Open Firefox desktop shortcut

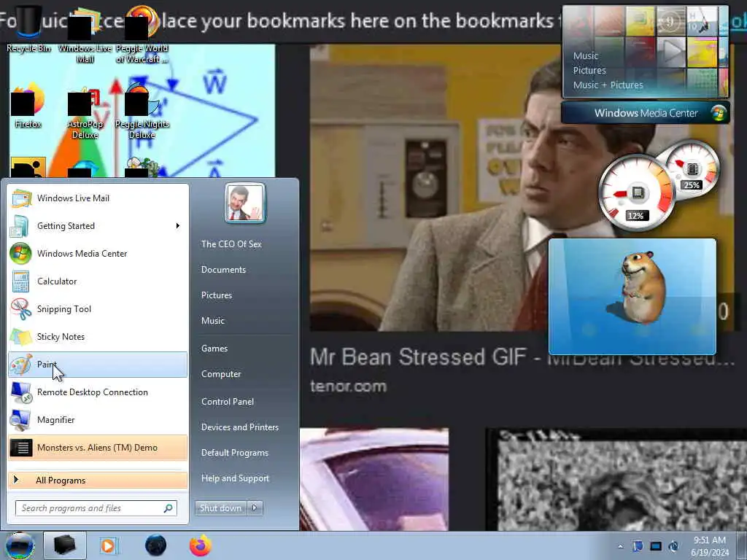coord(28,106)
